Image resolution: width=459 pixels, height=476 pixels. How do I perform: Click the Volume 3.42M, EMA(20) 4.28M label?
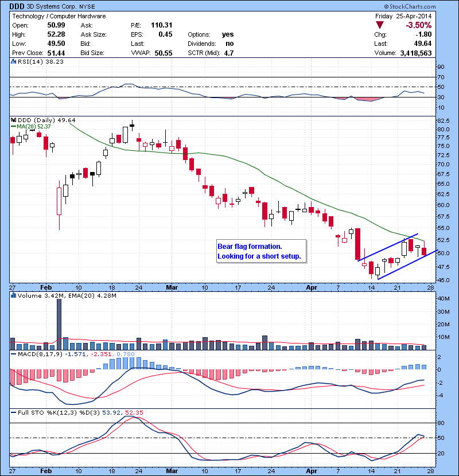pyautogui.click(x=67, y=296)
